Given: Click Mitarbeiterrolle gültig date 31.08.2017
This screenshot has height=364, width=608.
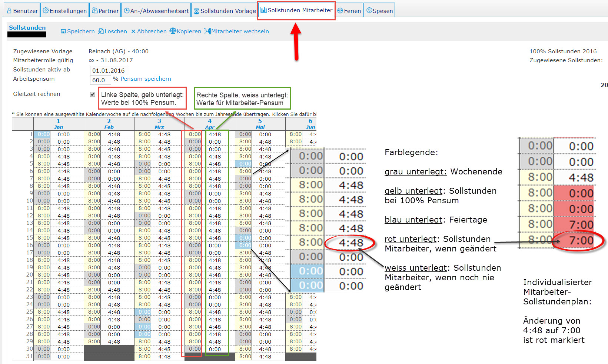Looking at the screenshot, I should 117,60.
